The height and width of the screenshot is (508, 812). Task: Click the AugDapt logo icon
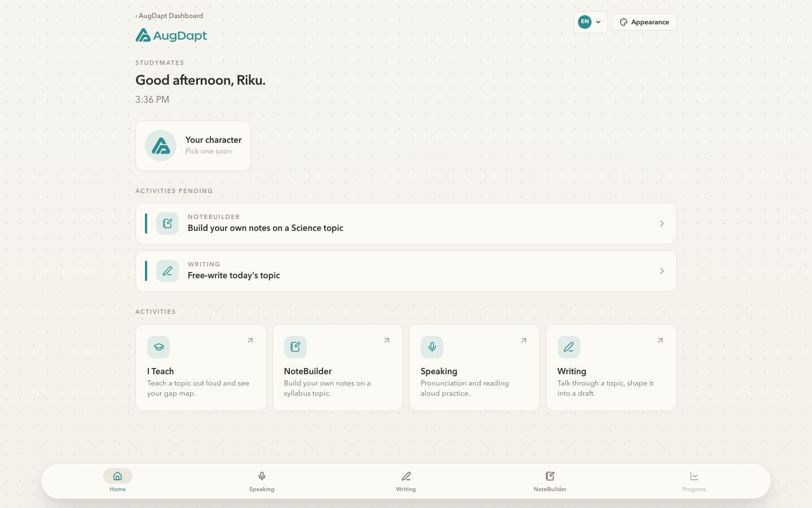click(143, 36)
